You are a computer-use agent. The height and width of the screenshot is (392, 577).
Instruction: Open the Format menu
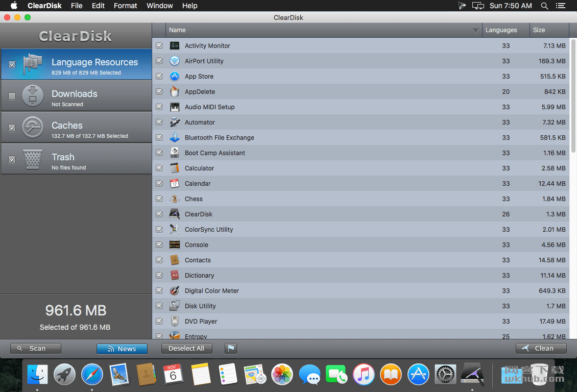click(x=125, y=6)
